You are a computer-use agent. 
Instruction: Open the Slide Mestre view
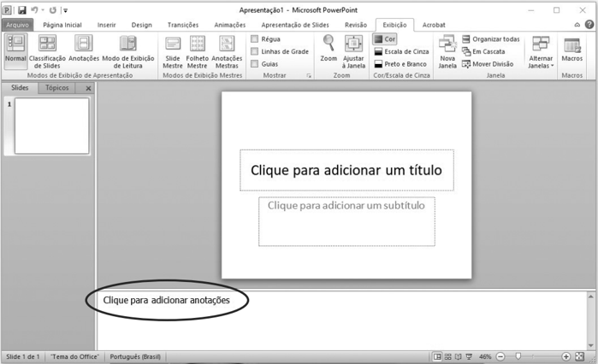pos(173,51)
